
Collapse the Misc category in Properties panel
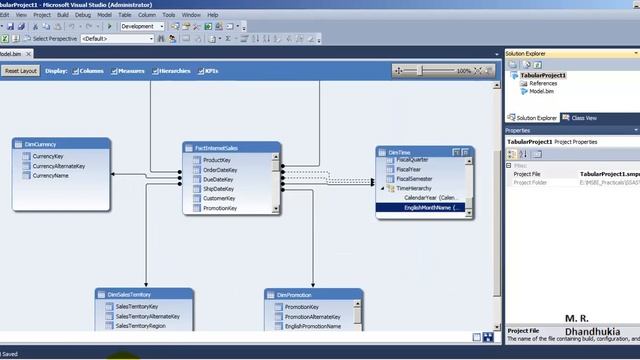(509, 166)
